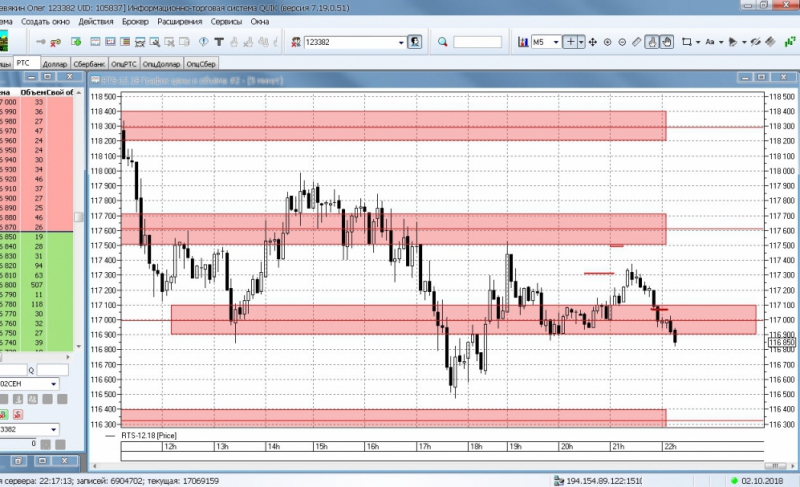Click the search input field in toolbar

(478, 42)
